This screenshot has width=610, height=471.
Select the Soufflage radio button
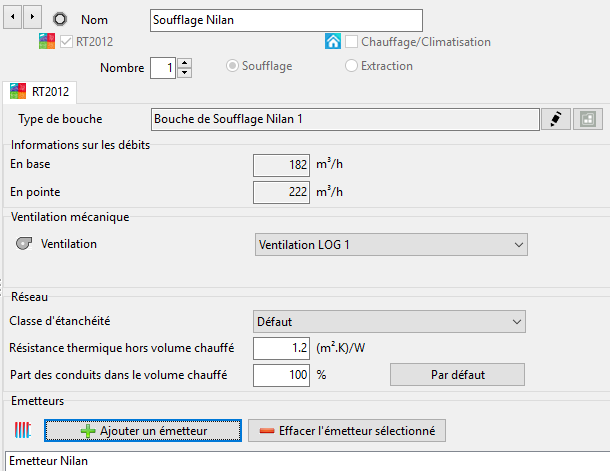pos(232,66)
